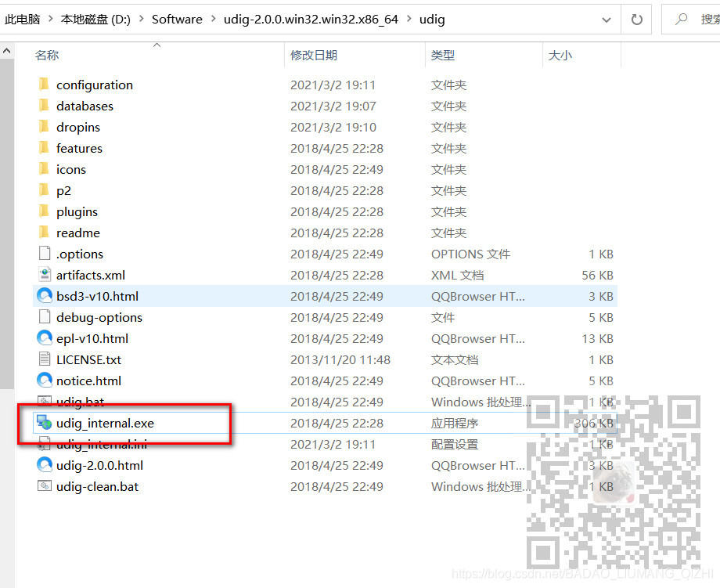This screenshot has height=588, width=720.
Task: Click the 13 KB size cell
Action: pyautogui.click(x=597, y=338)
